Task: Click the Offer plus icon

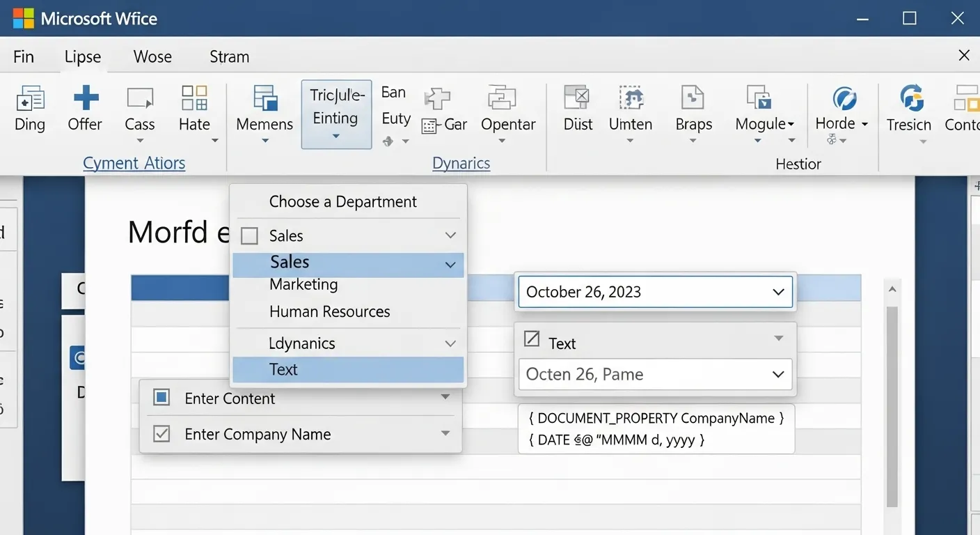Action: click(86, 98)
